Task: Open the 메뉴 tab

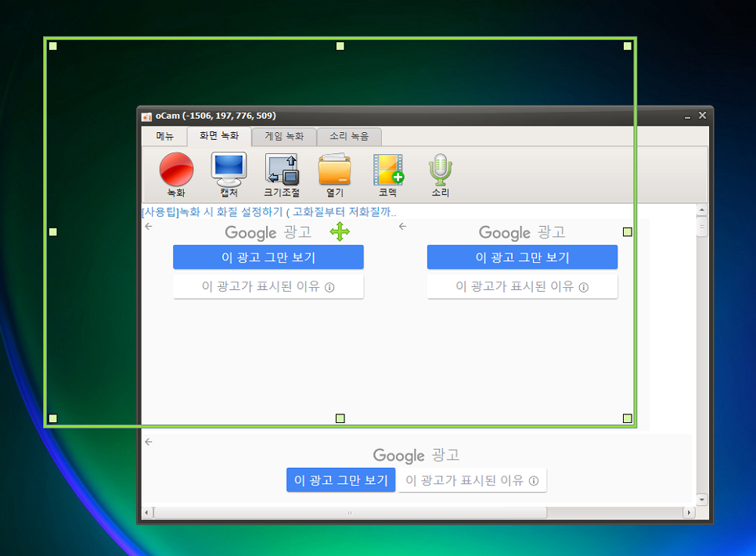Action: coord(164,136)
